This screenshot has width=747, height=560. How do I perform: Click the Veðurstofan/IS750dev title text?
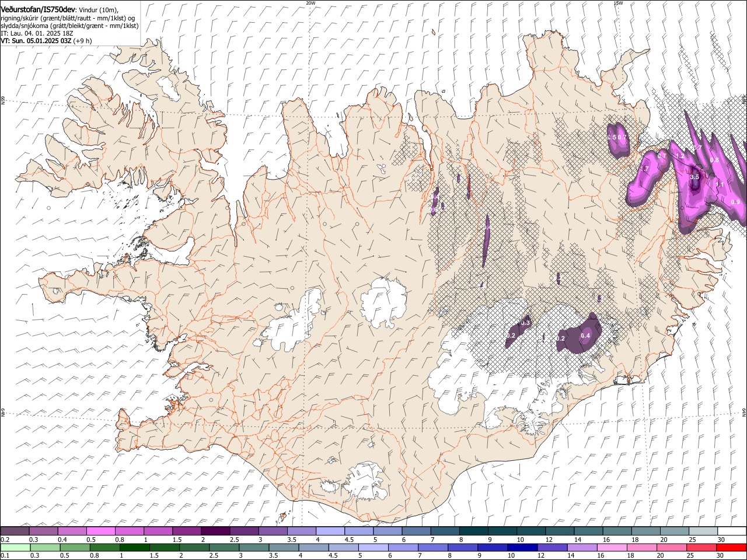tap(38, 9)
